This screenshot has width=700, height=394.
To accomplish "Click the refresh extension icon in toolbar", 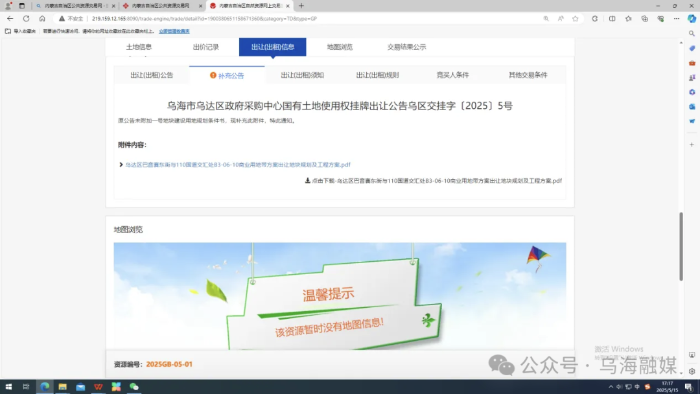I will 595,19.
